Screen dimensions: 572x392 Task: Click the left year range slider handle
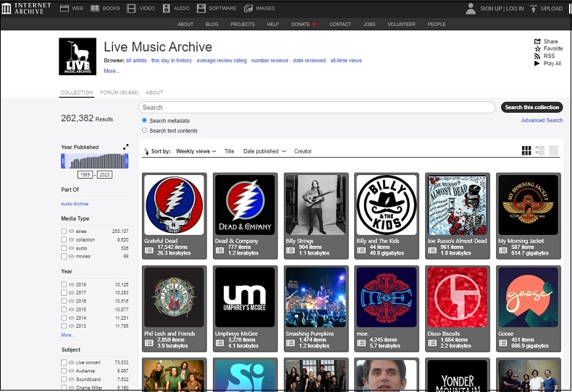click(63, 161)
